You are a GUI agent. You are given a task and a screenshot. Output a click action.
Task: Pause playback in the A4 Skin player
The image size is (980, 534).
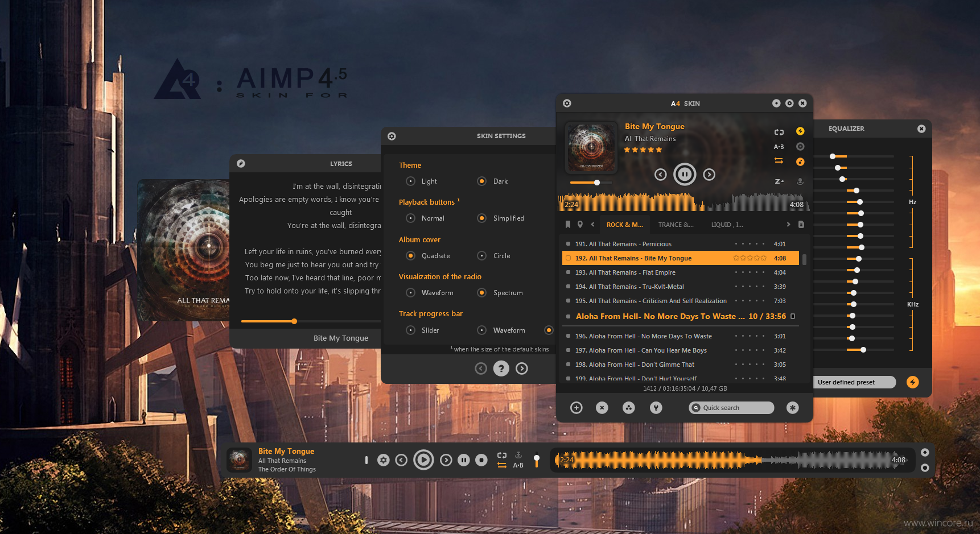(685, 174)
